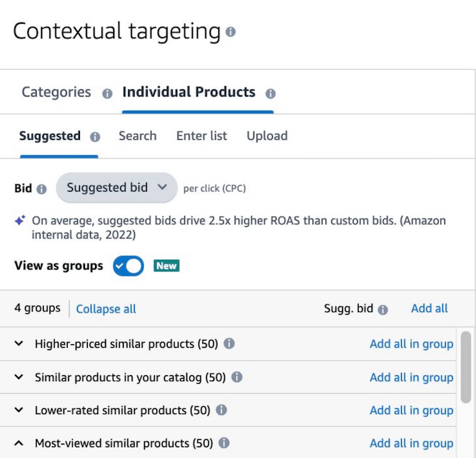Click info icon beside Contextual targeting heading
Image resolution: width=476 pixels, height=458 pixels.
pos(230,32)
